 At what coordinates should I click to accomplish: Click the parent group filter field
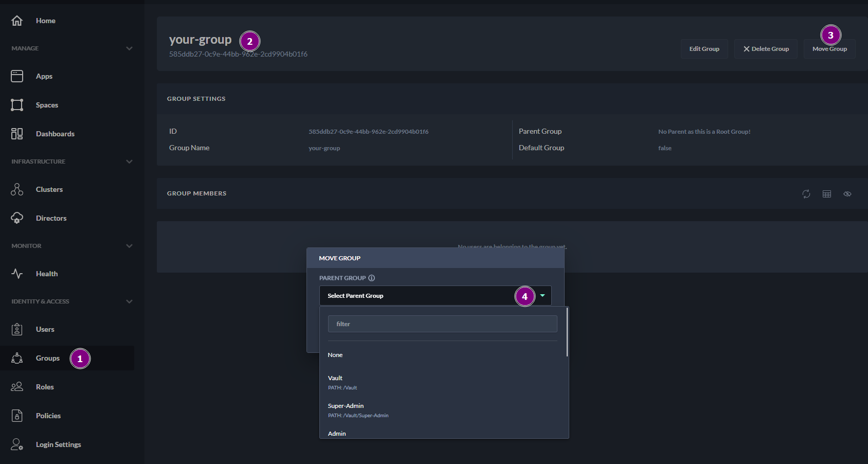442,324
